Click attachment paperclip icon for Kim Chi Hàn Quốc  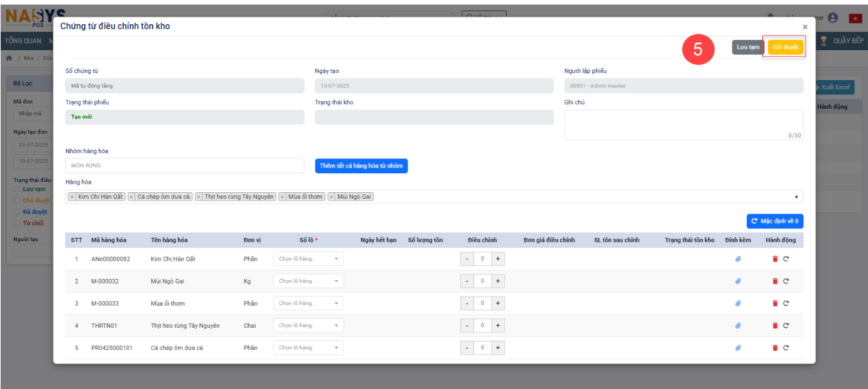[x=738, y=259]
